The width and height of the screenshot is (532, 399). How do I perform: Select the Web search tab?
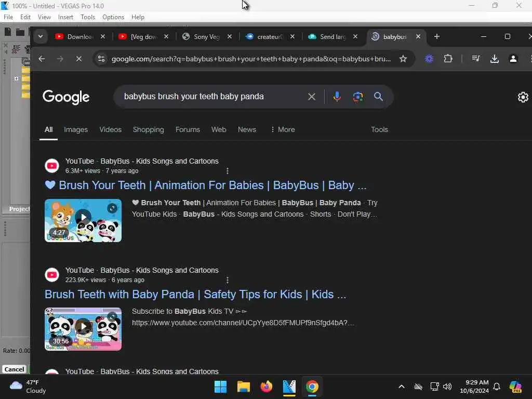point(219,129)
